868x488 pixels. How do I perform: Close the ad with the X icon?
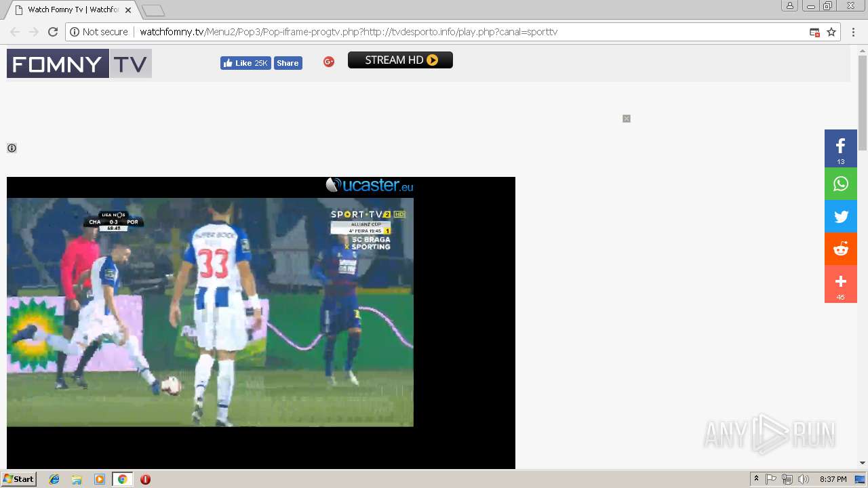pyautogui.click(x=627, y=119)
